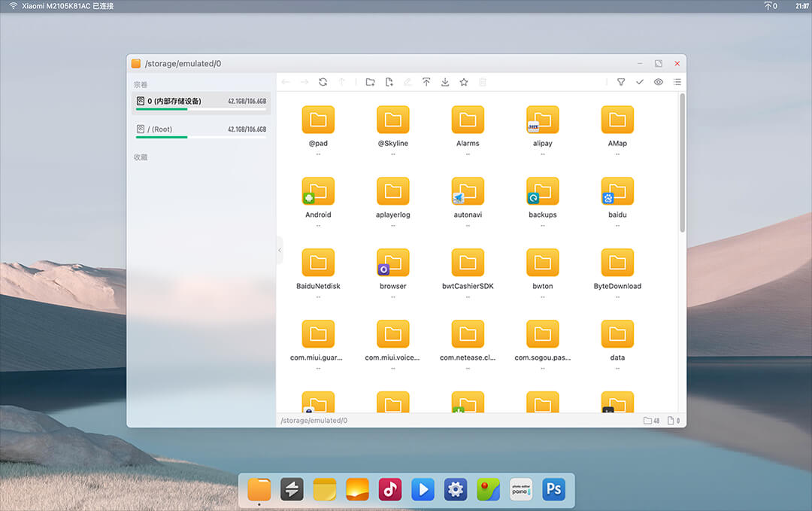812x511 pixels.
Task: Create a new folder
Action: pos(370,82)
